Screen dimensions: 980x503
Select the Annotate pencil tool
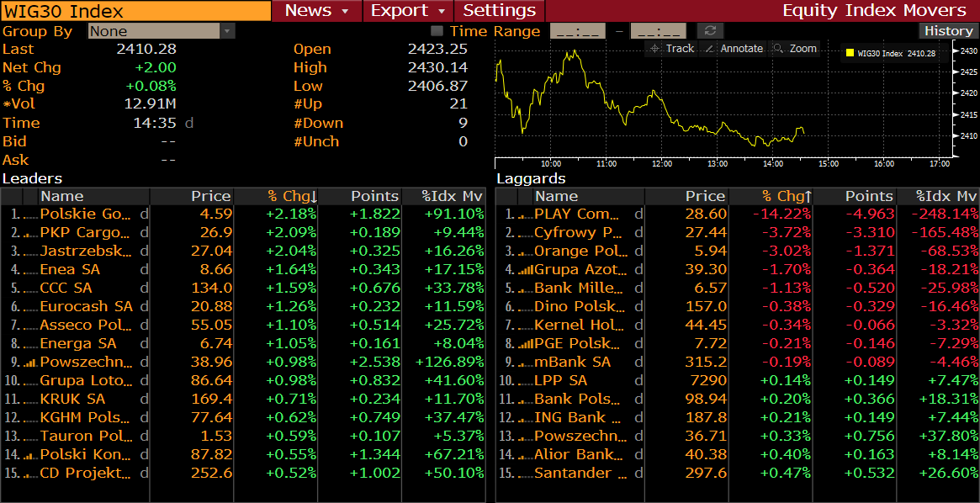pyautogui.click(x=734, y=49)
